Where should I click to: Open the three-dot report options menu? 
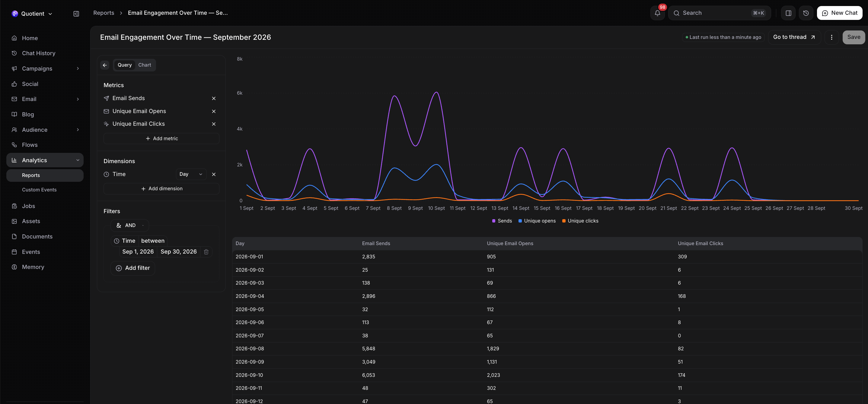(x=831, y=37)
